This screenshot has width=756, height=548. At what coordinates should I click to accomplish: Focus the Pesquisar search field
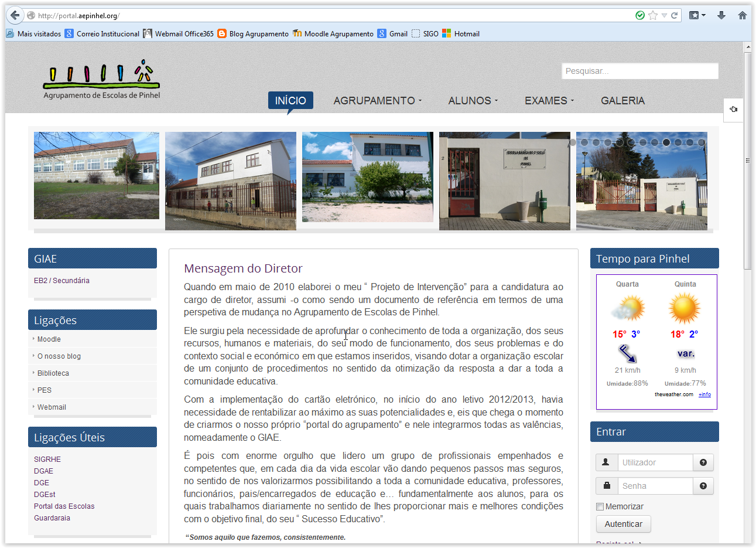click(640, 71)
